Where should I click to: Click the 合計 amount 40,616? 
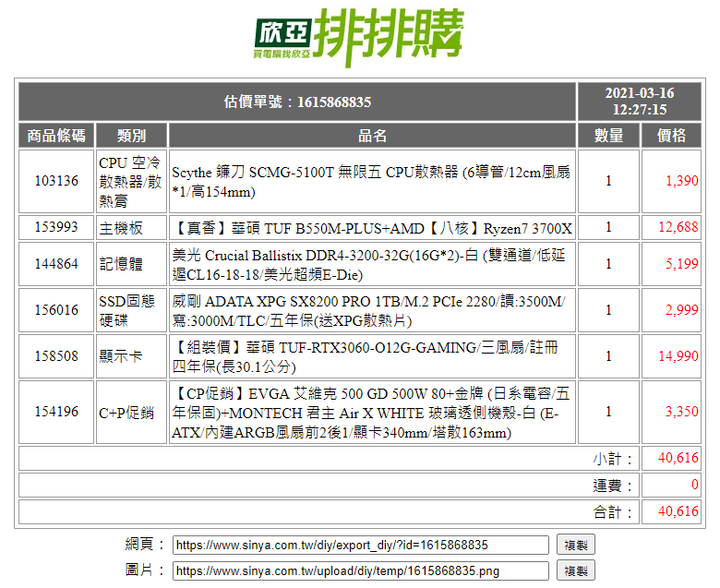(678, 511)
